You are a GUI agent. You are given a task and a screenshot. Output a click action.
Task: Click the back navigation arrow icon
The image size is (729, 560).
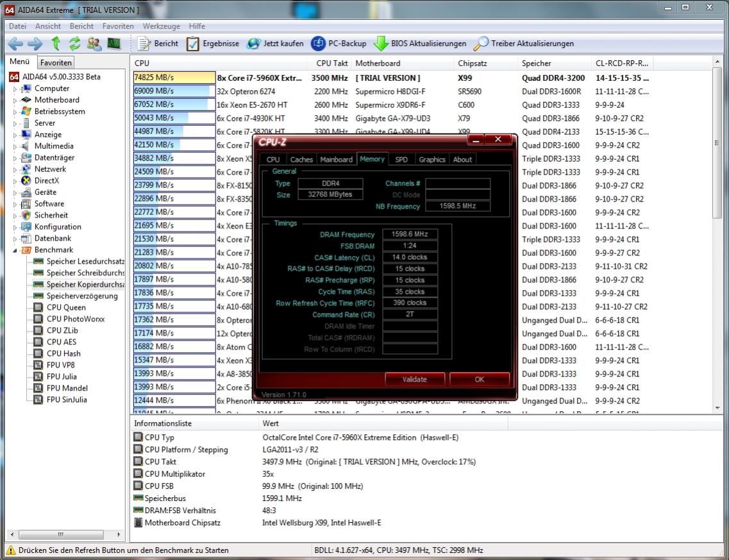15,44
